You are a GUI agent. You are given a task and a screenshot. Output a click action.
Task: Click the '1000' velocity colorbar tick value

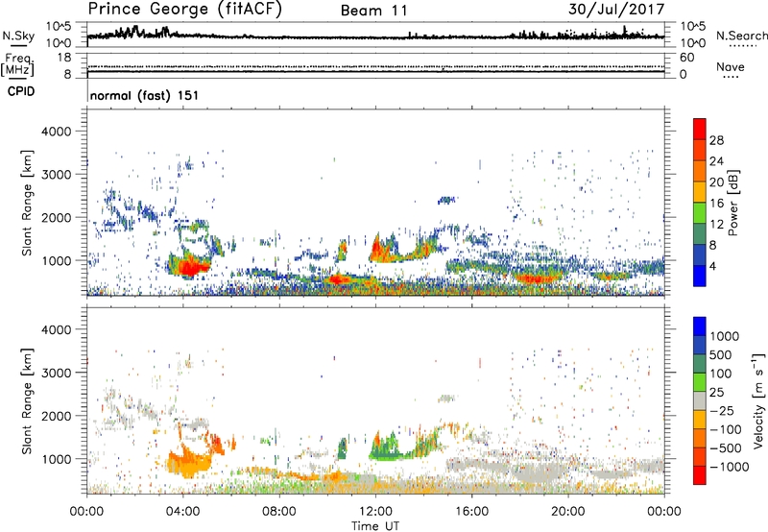coord(725,336)
